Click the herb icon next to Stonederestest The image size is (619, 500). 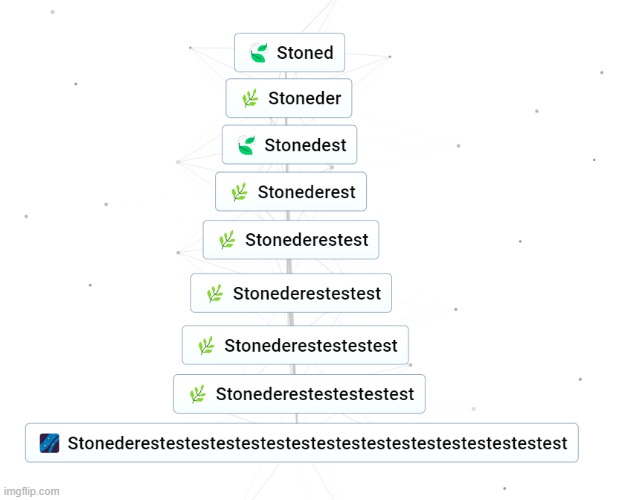point(227,240)
